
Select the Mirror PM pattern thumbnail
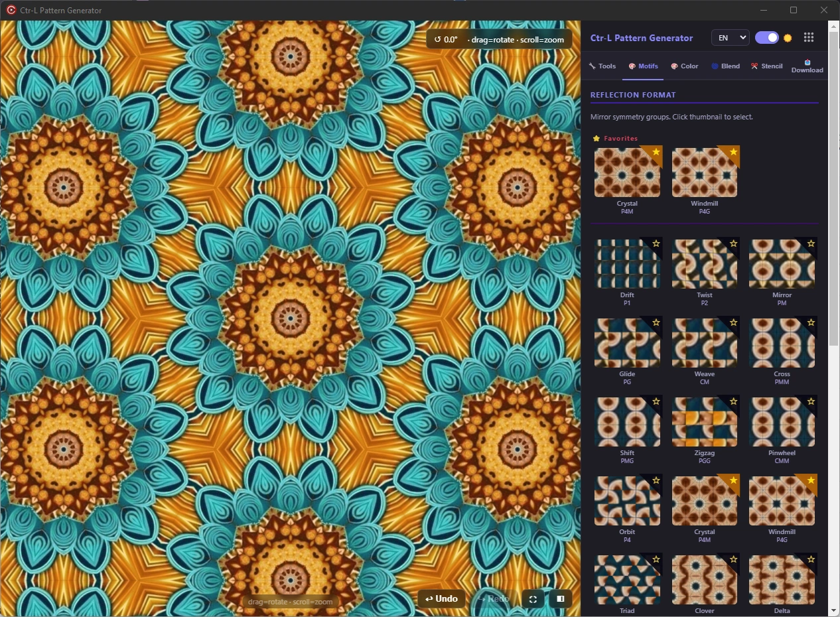[782, 264]
